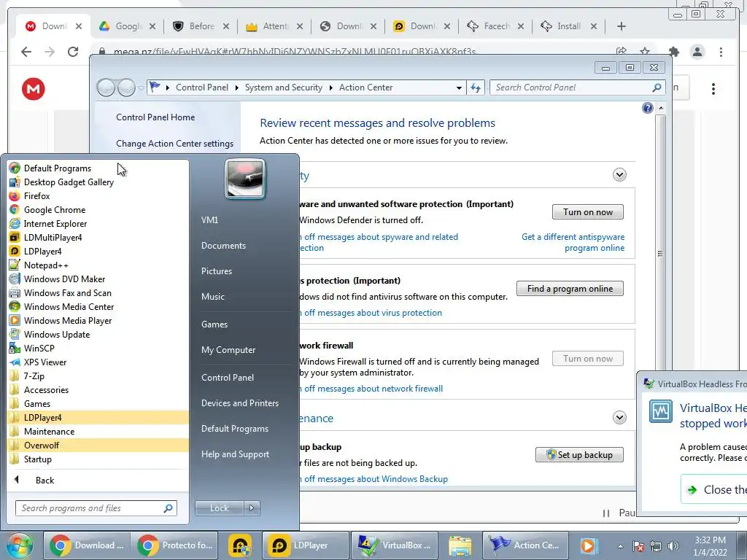Open Help and Support
This screenshot has width=747, height=560.
click(235, 454)
